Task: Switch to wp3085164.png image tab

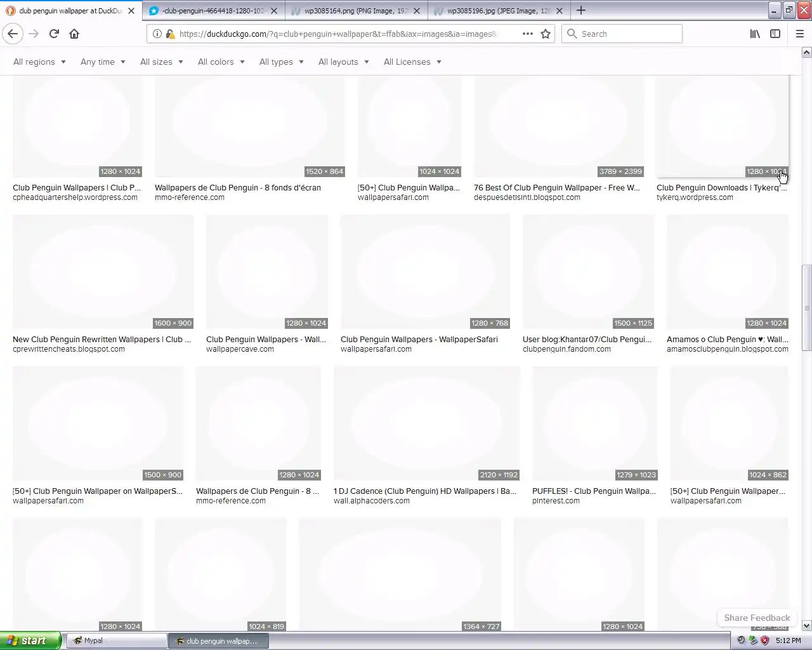Action: point(356,11)
